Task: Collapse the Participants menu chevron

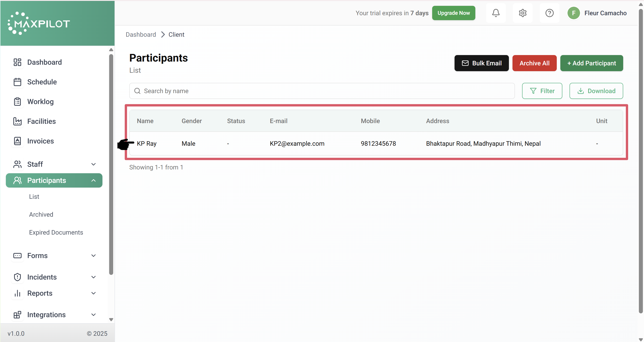Action: point(94,180)
